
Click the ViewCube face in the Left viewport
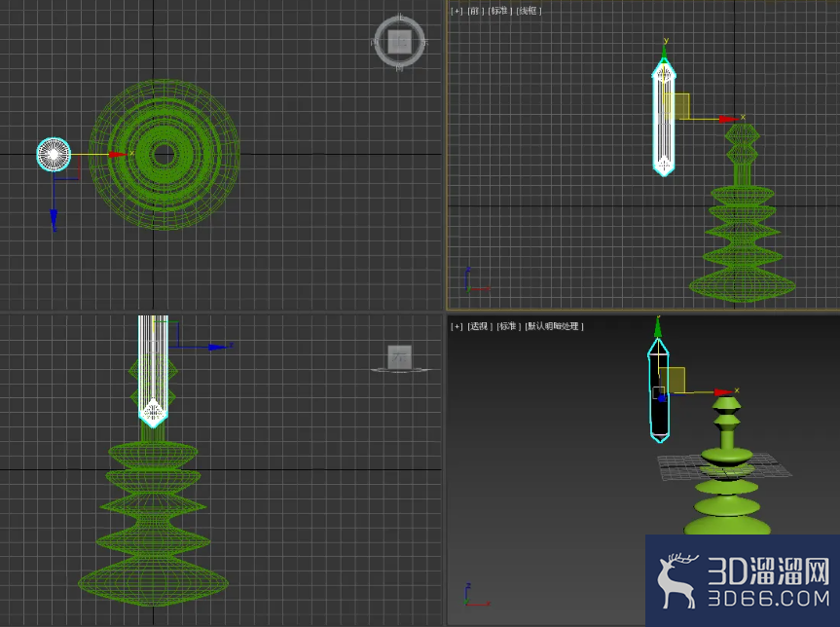[x=399, y=357]
